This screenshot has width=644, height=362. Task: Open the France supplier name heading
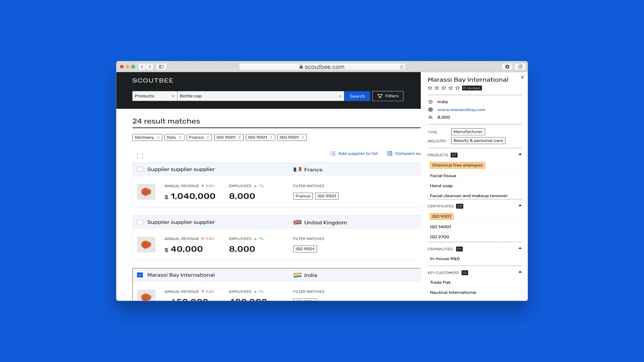[181, 169]
